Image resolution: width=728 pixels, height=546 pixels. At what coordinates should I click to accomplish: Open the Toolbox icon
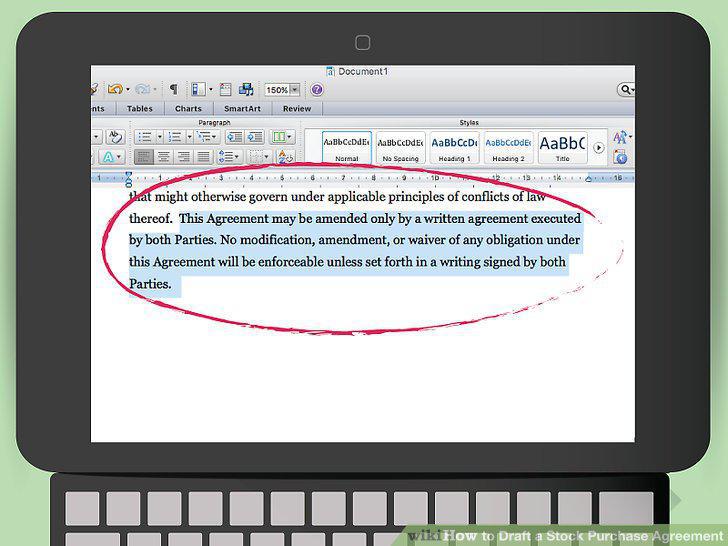225,89
